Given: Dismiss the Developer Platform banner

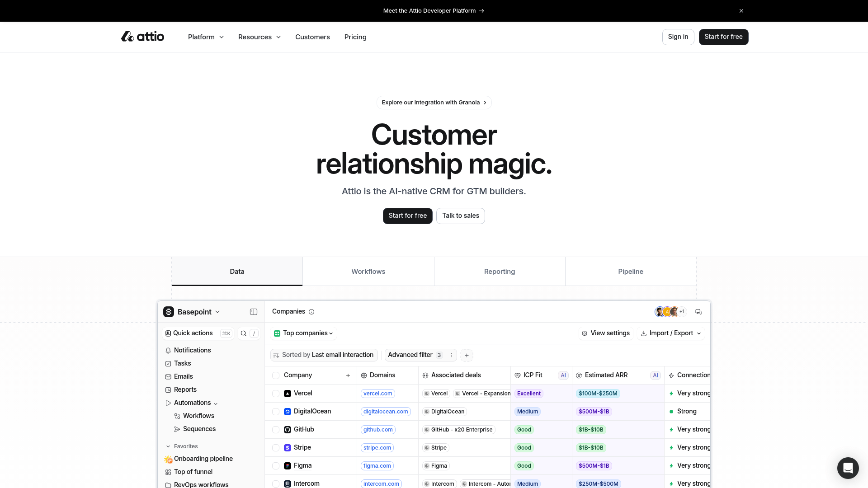Looking at the screenshot, I should [741, 11].
